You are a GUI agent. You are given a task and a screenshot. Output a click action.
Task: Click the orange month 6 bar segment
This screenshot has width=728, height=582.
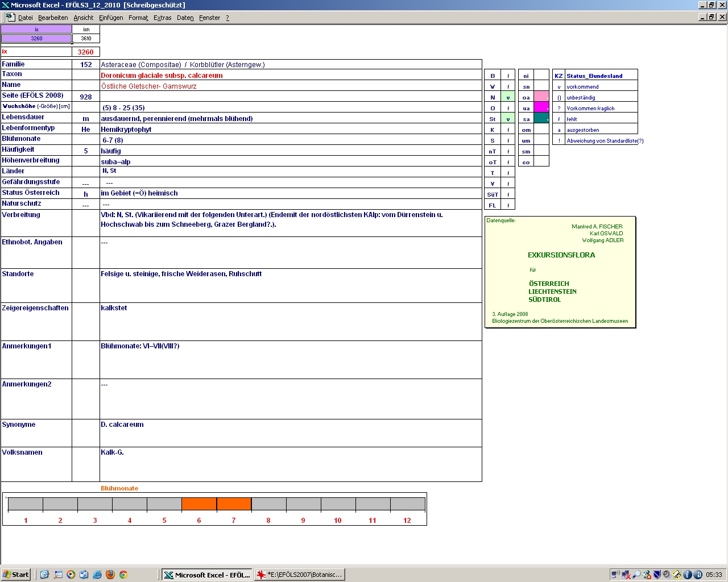(x=199, y=504)
